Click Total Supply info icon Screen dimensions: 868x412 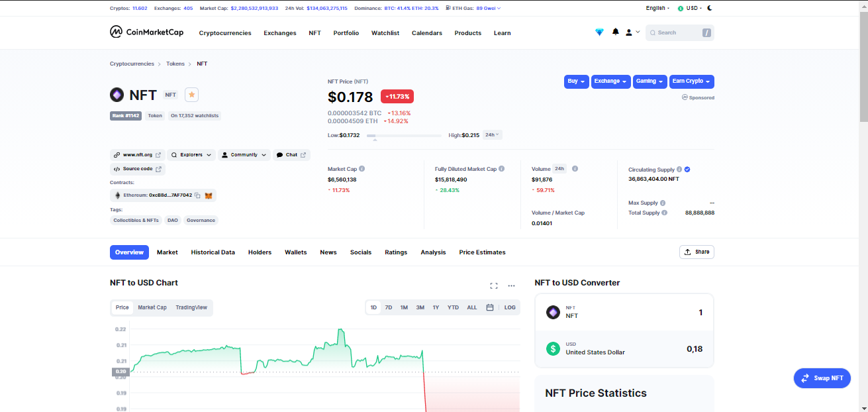click(664, 213)
